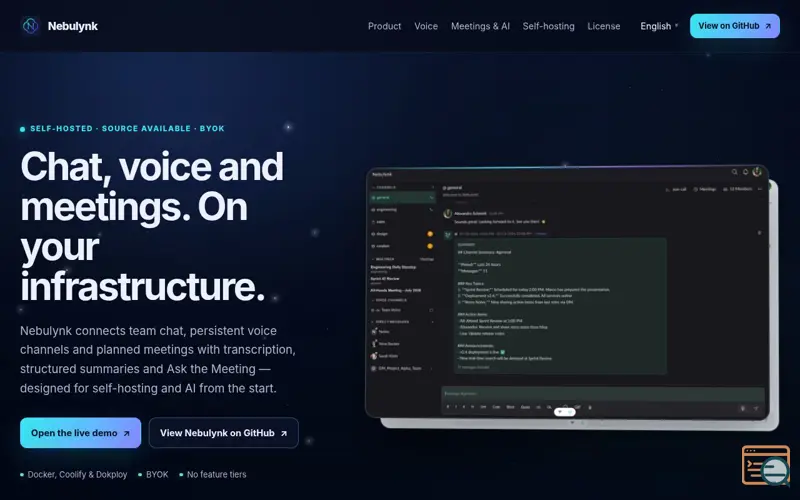The width and height of the screenshot is (800, 500).
Task: Open Meetings & AI in the navigation
Action: tap(480, 26)
